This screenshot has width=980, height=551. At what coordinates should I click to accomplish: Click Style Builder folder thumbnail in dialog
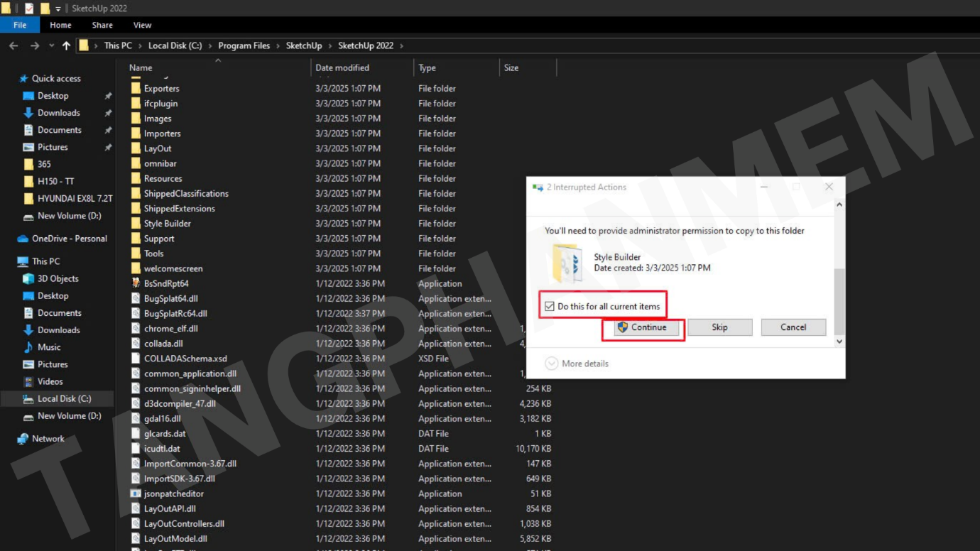point(567,263)
